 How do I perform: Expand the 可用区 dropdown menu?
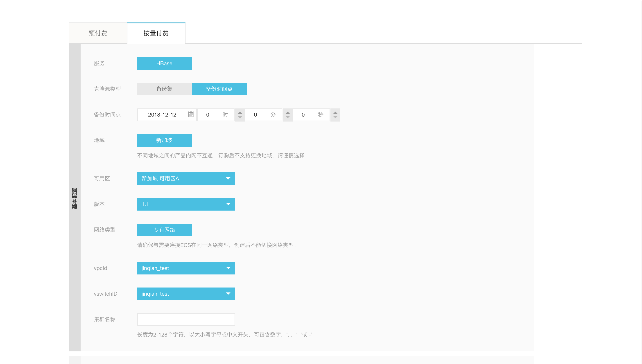pos(186,178)
